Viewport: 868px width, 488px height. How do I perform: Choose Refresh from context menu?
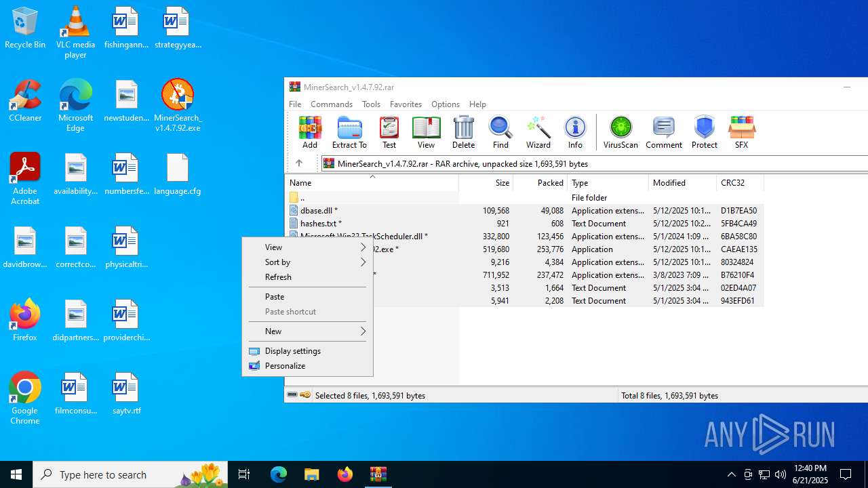307,277
